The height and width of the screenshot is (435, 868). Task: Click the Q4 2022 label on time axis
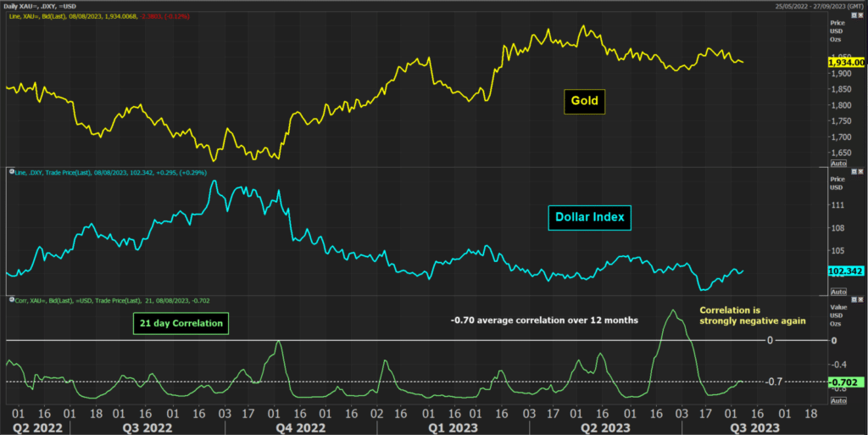[x=301, y=428]
